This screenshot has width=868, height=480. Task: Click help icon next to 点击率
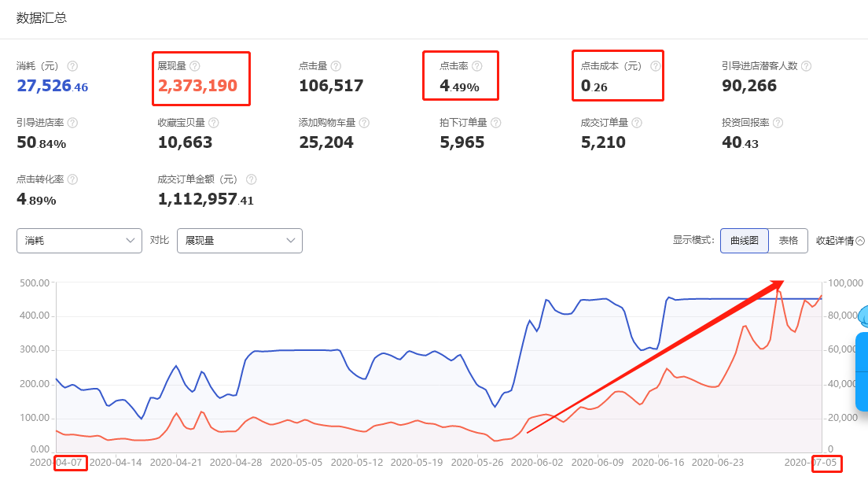pyautogui.click(x=476, y=67)
